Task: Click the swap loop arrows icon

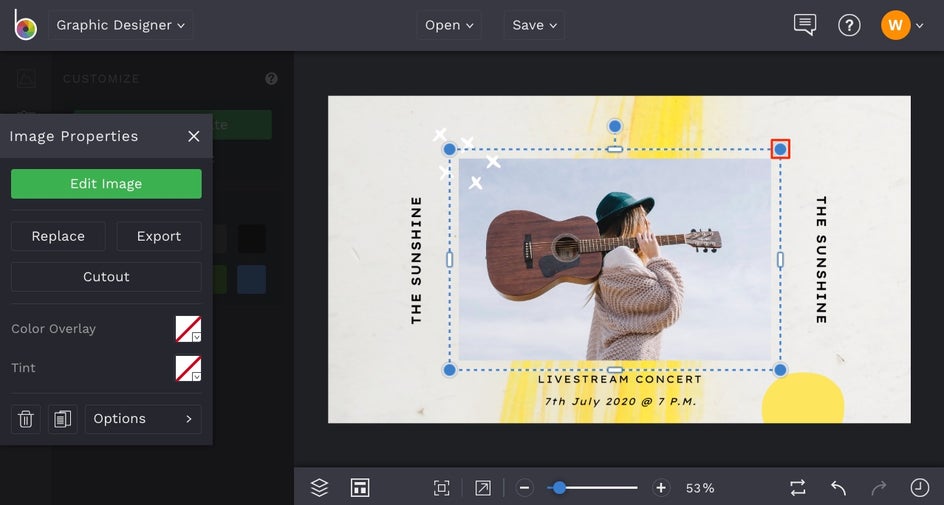Action: coord(798,488)
